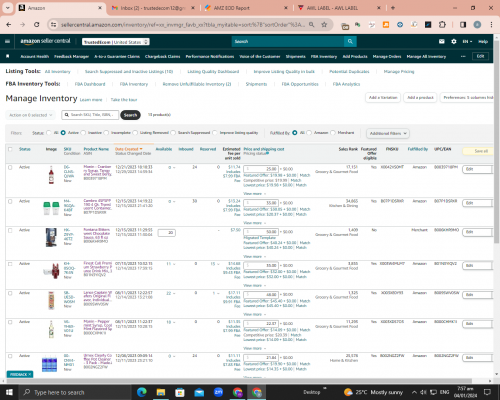Open the TrustedEcom United States account switcher

[x=116, y=42]
